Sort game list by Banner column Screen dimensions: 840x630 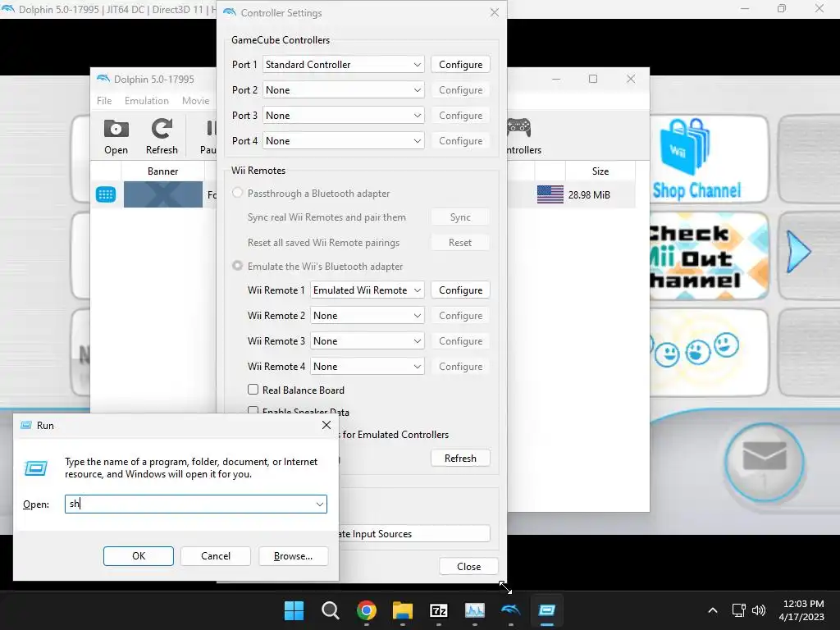pyautogui.click(x=163, y=171)
